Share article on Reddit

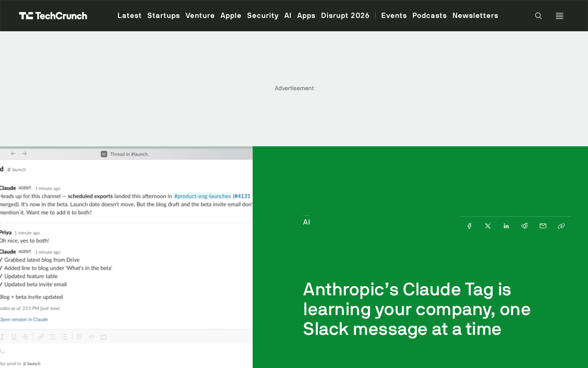pos(525,226)
